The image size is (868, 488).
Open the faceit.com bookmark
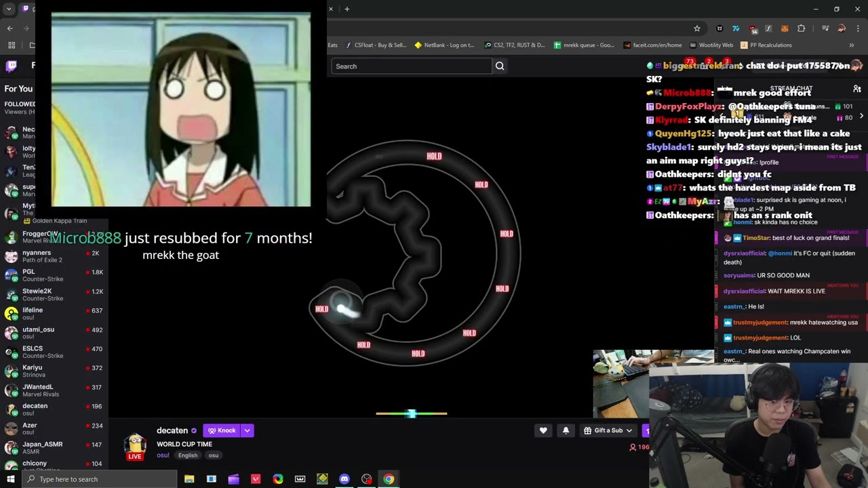[x=652, y=45]
